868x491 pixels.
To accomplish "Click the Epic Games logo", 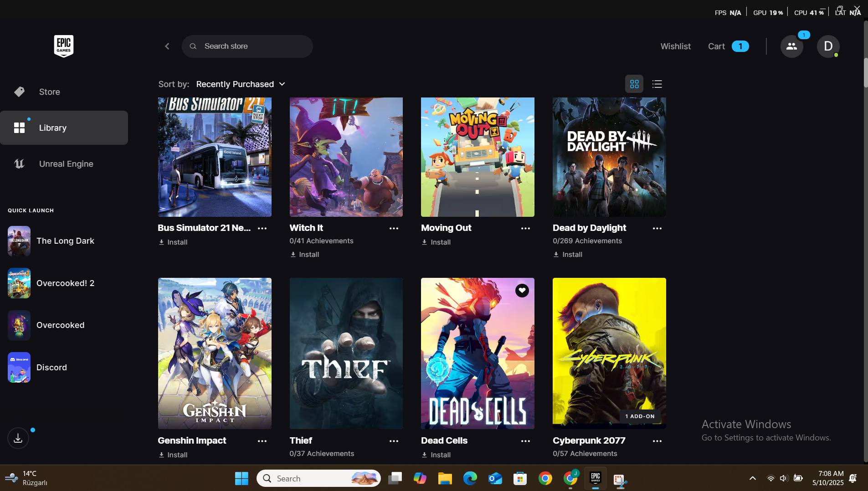I will 64,46.
